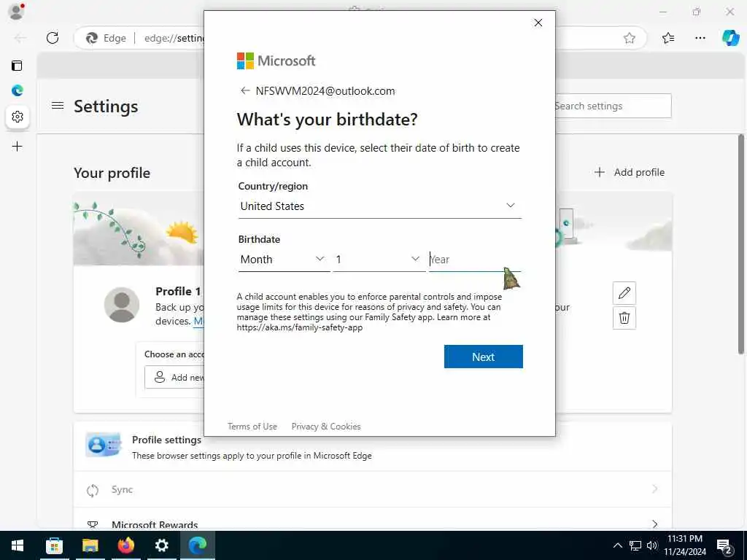Launch Copilot from the toolbar
Screen dimensions: 747x560
730,38
